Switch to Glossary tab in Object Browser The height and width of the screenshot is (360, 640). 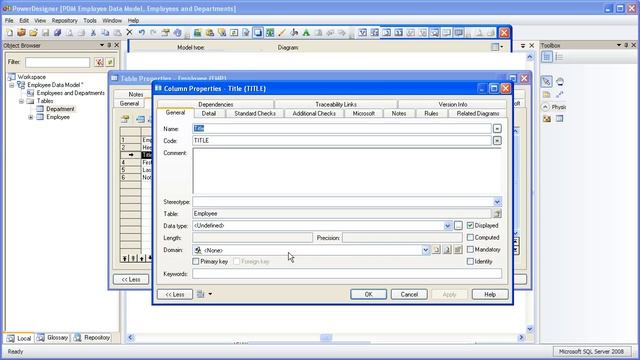tap(53, 338)
